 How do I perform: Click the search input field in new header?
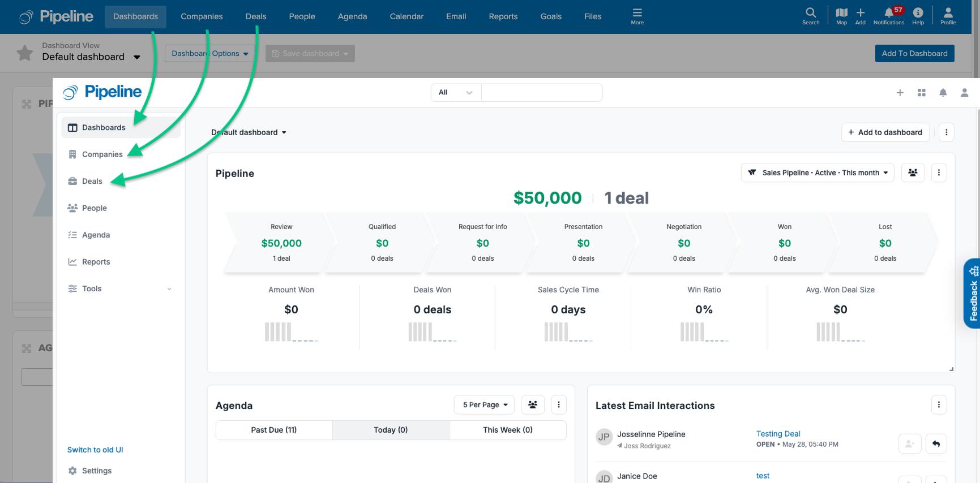point(542,93)
